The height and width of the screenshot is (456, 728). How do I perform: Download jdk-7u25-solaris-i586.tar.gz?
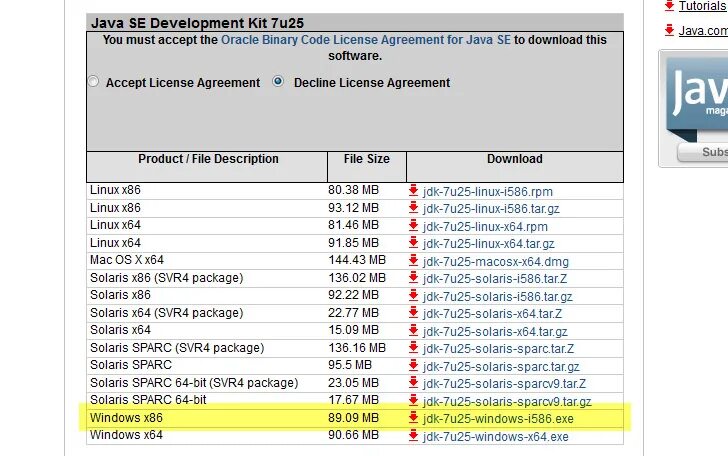coord(497,296)
